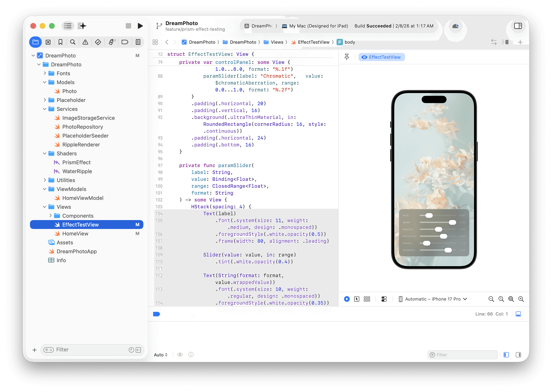Open the Breakpoint navigator tag icon

(x=125, y=42)
